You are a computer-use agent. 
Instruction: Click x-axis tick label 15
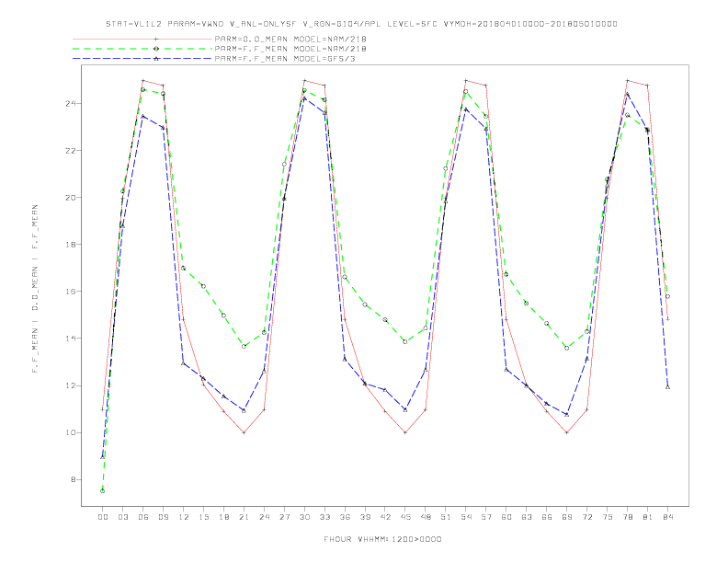[204, 517]
